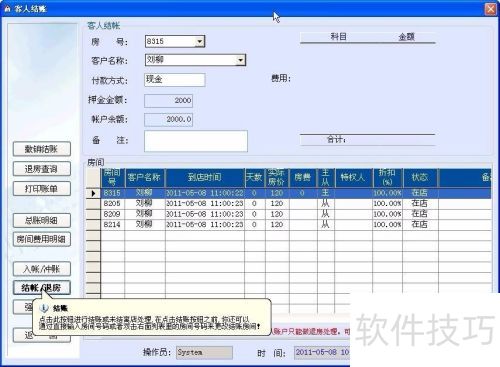Expand the 客户名称 customer name dropdown

[241, 60]
